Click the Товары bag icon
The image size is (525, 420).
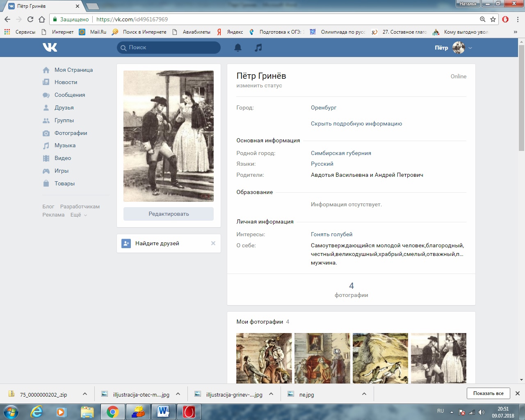coord(46,184)
